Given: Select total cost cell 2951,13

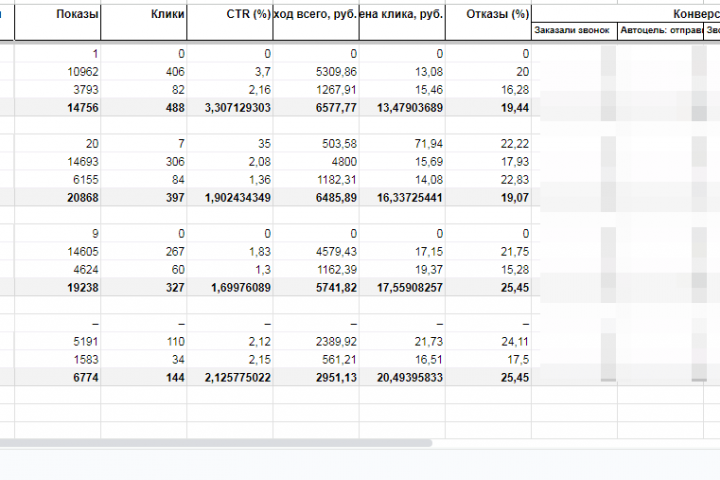Looking at the screenshot, I should tap(316, 378).
